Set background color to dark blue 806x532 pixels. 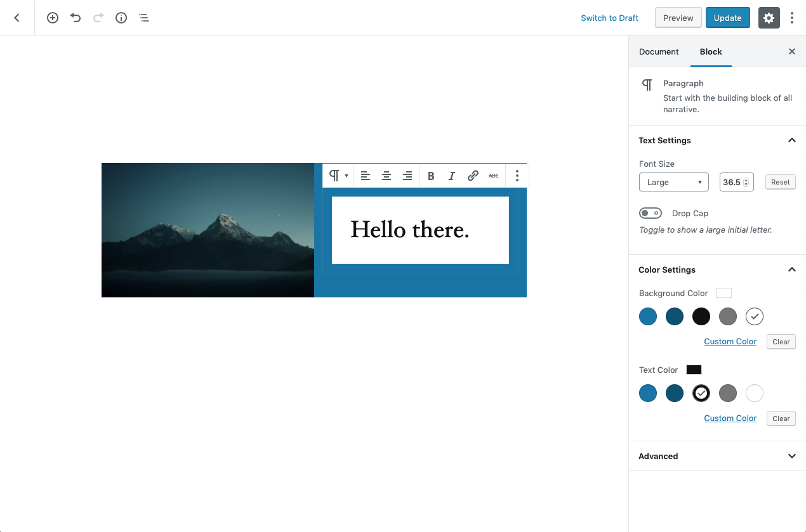point(675,316)
